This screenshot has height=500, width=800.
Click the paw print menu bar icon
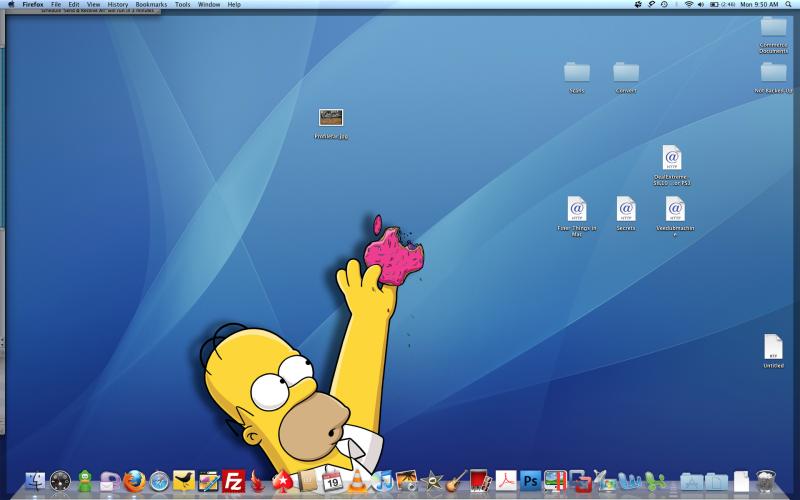tap(638, 4)
